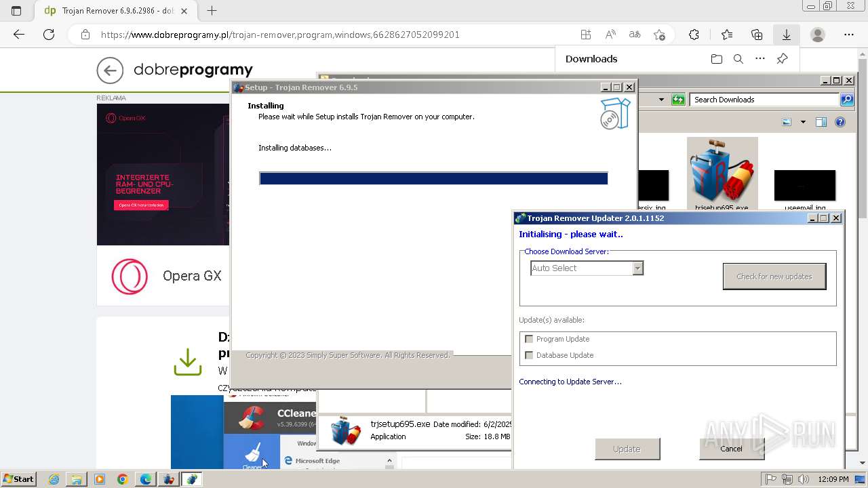Pin the Downloads panel
Viewport: 868px width, 488px height.
click(x=782, y=59)
